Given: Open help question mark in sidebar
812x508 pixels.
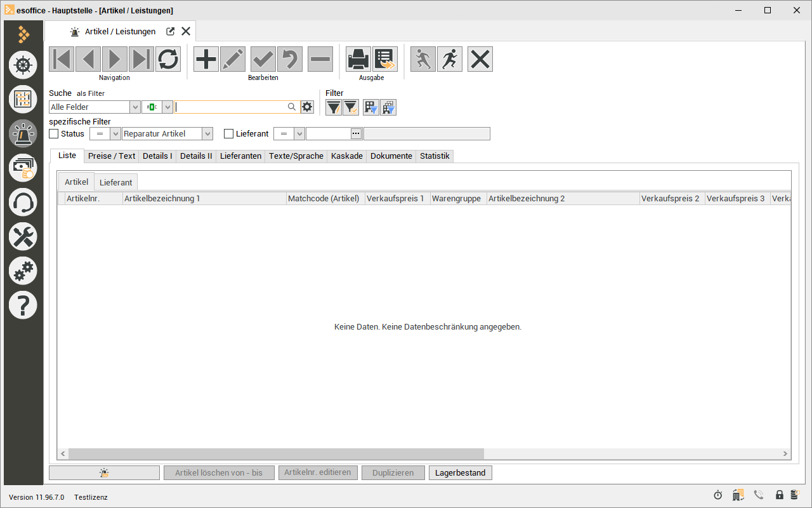Looking at the screenshot, I should (x=23, y=305).
